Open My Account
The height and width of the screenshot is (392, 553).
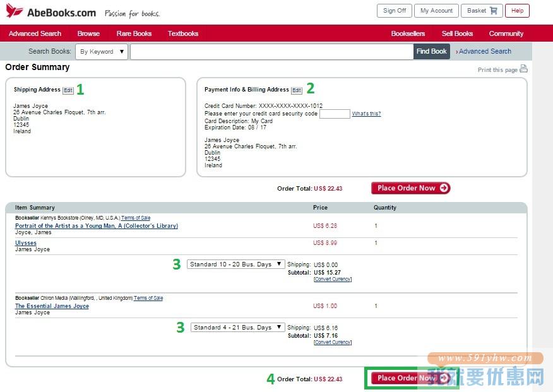point(436,11)
